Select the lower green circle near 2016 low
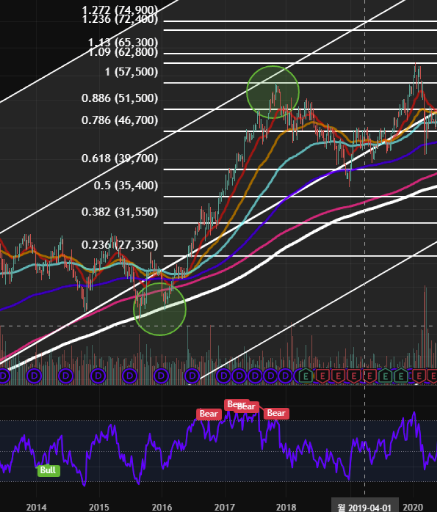Viewport: 437px width, 512px height. tap(159, 309)
